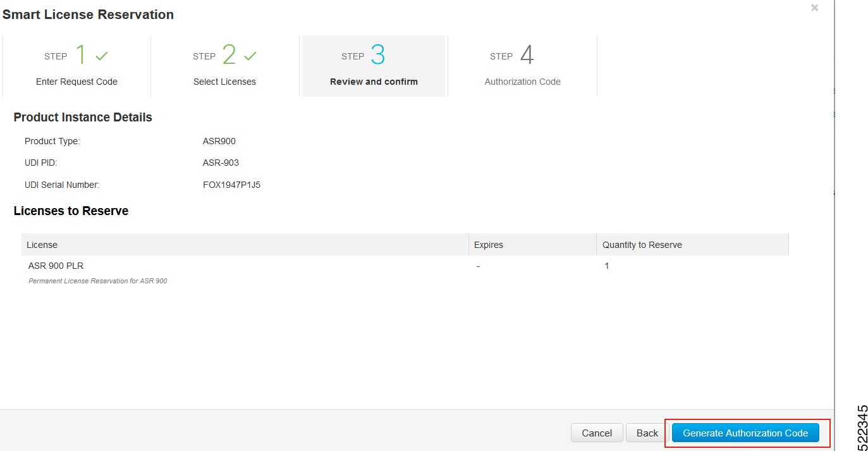Open Step 4 Authorization Code

coord(522,66)
